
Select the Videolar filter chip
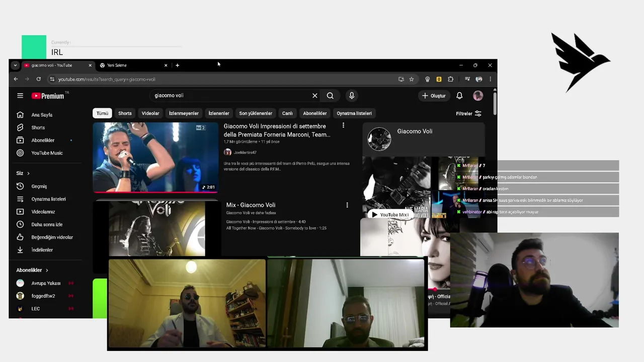(150, 113)
